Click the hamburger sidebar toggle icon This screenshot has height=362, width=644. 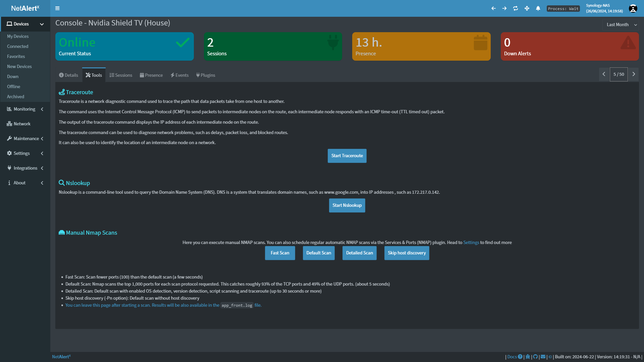[x=57, y=8]
